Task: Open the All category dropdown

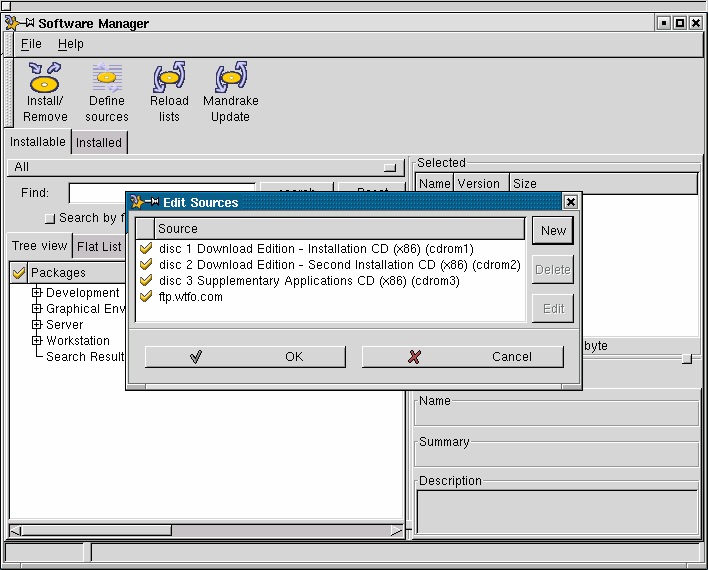Action: pyautogui.click(x=206, y=167)
